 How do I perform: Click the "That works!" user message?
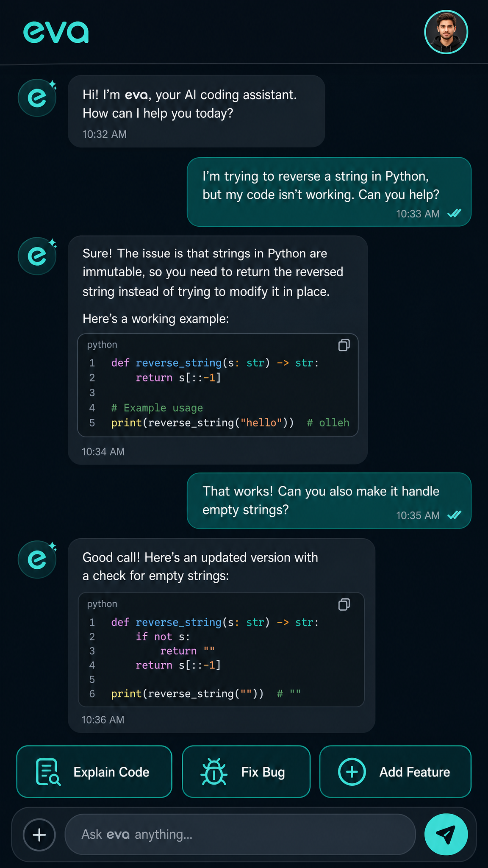tap(329, 501)
